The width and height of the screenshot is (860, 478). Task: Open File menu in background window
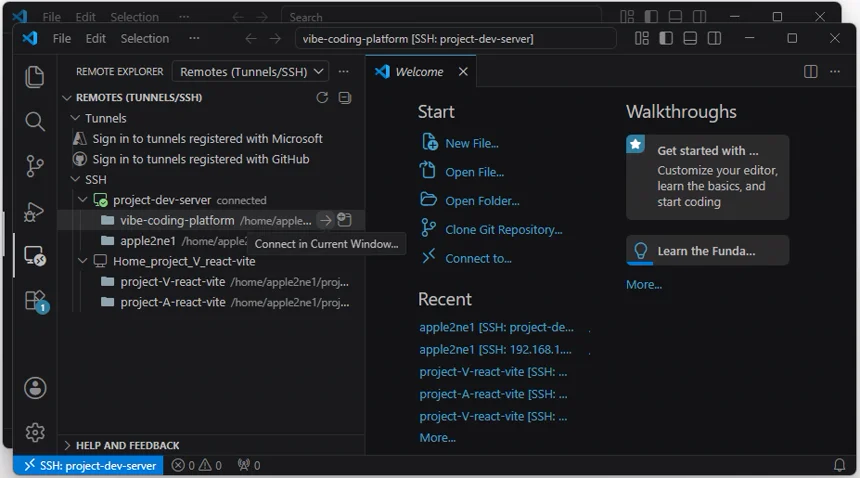point(52,17)
